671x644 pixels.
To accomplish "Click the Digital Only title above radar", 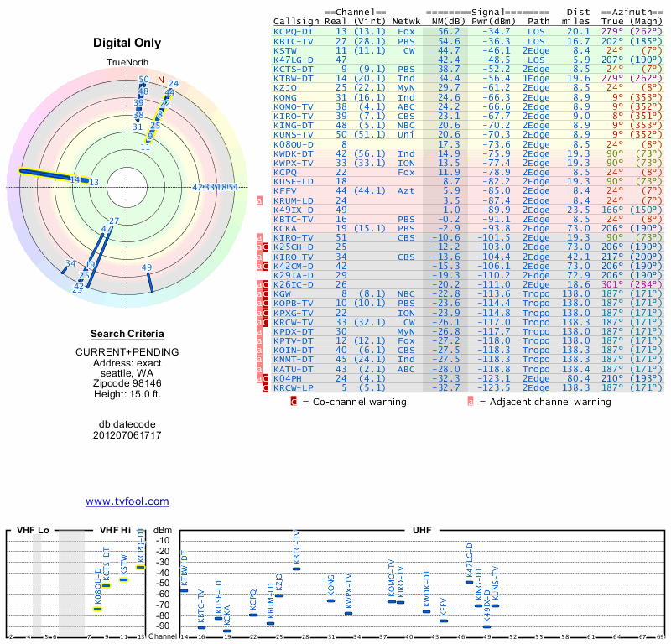I will click(x=127, y=43).
